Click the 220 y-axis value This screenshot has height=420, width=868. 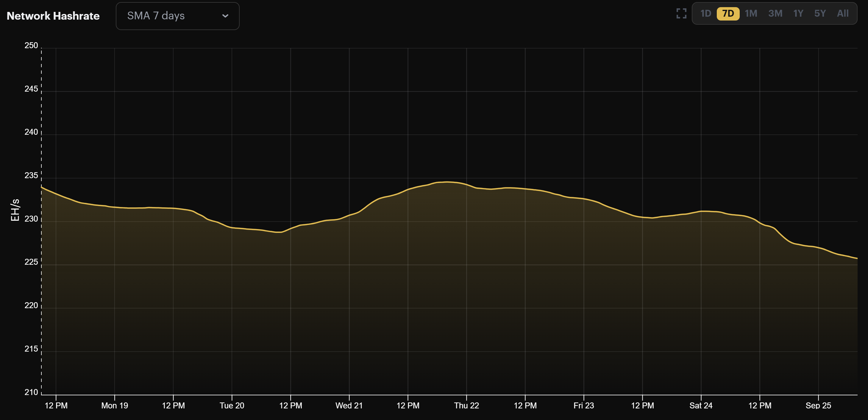coord(31,305)
